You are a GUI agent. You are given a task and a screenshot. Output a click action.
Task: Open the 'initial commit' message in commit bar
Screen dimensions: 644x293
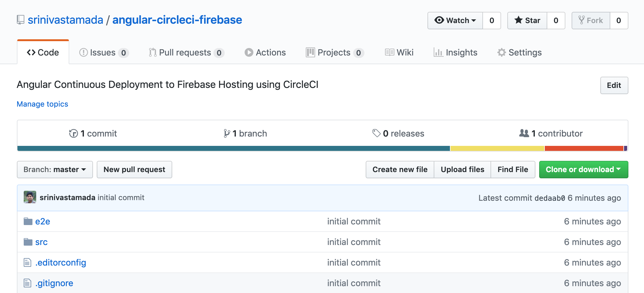121,198
